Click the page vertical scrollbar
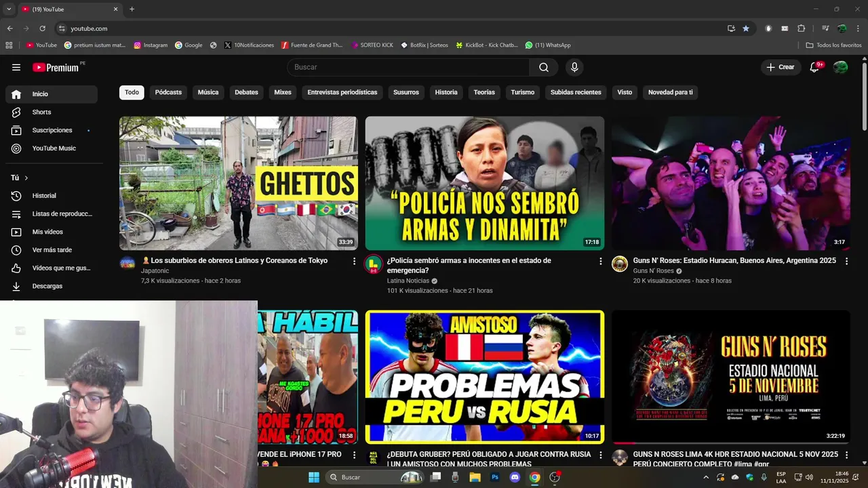Viewport: 868px width, 488px height. click(x=865, y=95)
